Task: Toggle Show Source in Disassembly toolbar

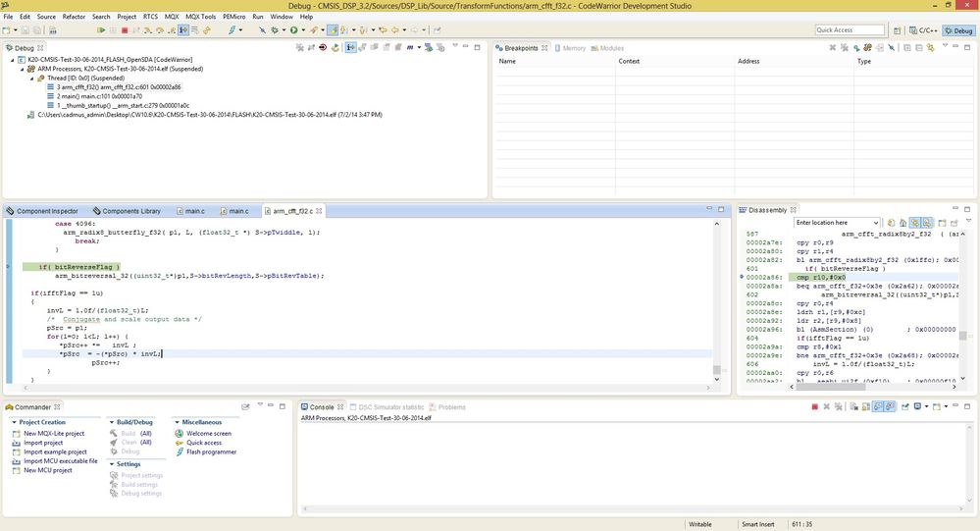Action: (914, 223)
